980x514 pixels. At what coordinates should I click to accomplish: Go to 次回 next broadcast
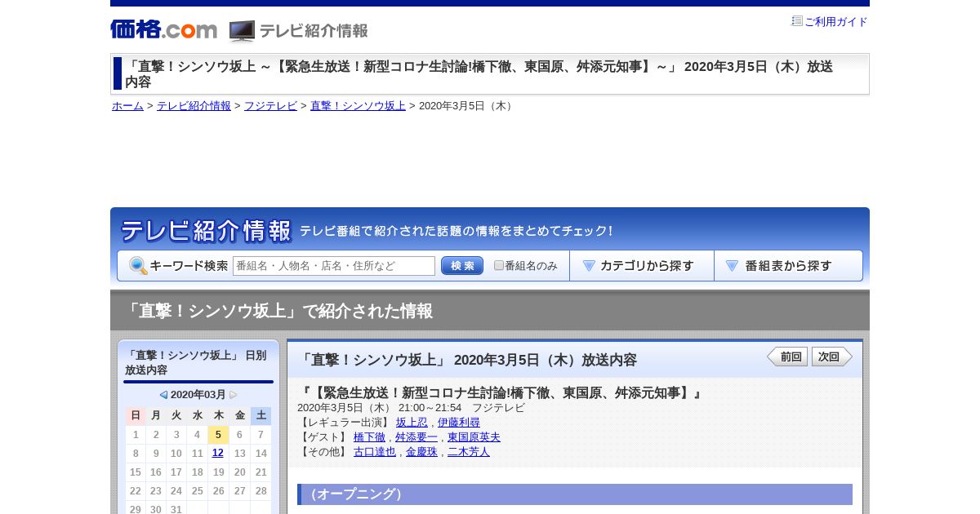[832, 357]
